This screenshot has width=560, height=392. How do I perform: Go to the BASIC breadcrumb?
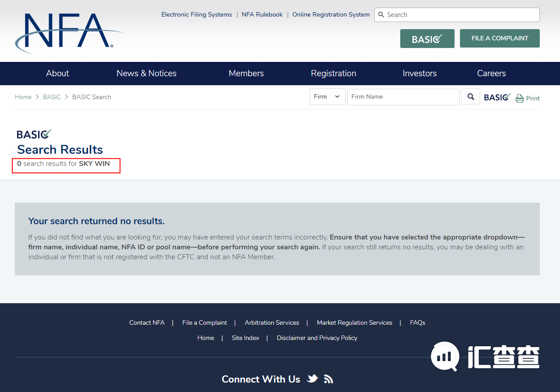(x=52, y=97)
